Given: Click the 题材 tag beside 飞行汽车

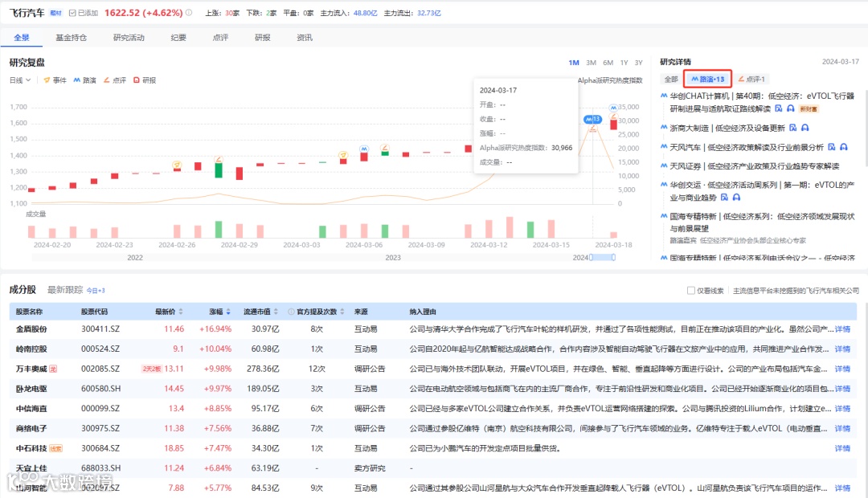Looking at the screenshot, I should [56, 13].
